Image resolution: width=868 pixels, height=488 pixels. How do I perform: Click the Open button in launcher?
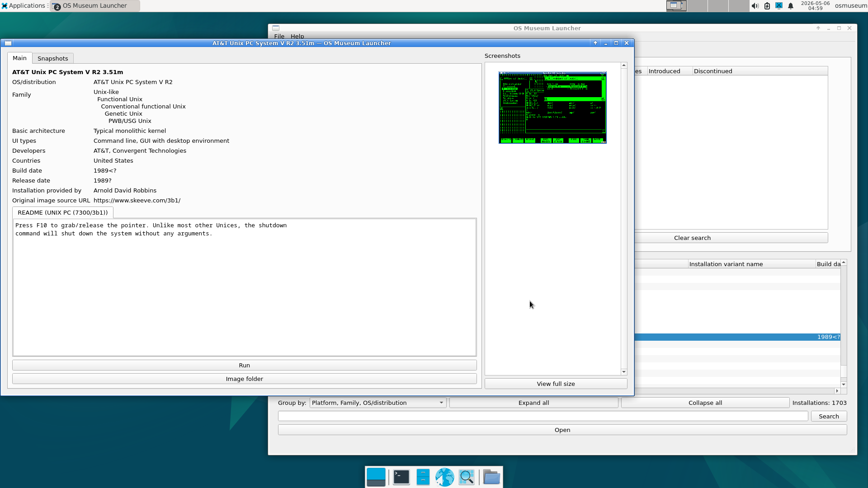(x=562, y=430)
